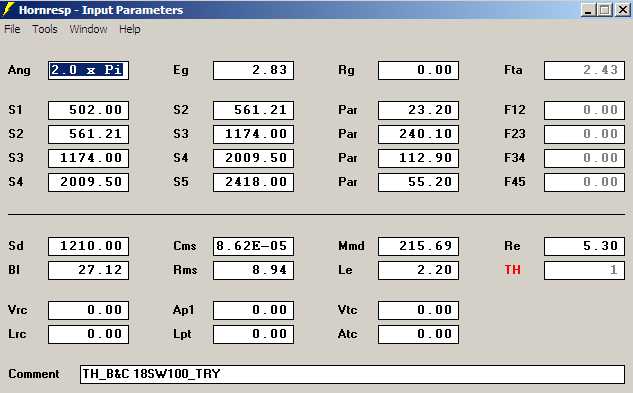Edit the S2 field in the S1 row
The height and width of the screenshot is (393, 633).
coord(253,110)
